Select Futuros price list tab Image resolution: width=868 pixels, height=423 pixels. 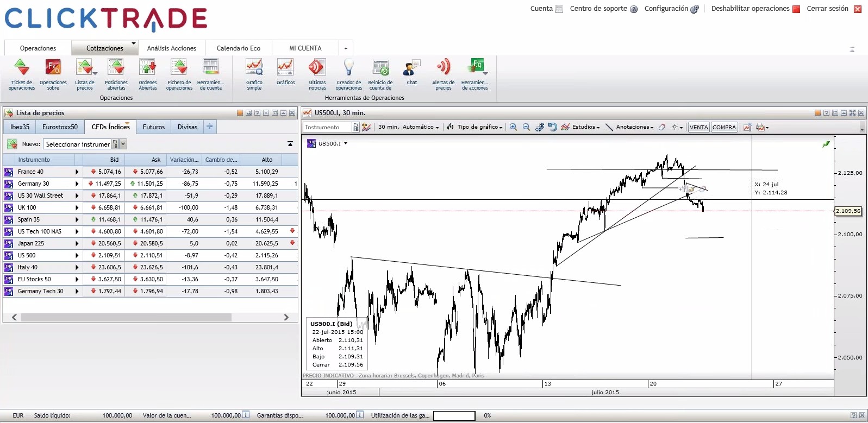pyautogui.click(x=153, y=127)
